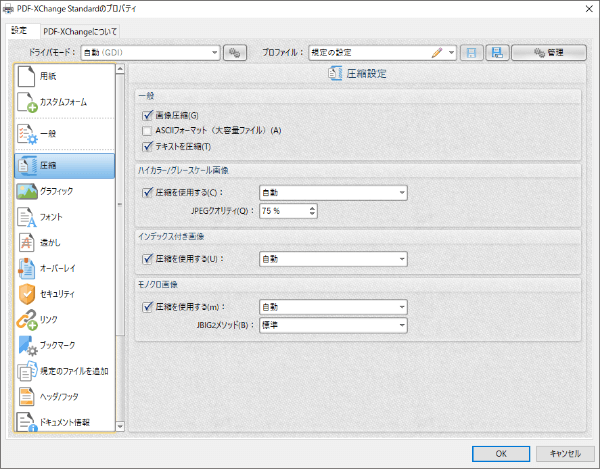Open the 規定のファイルを追加 category

click(x=64, y=371)
